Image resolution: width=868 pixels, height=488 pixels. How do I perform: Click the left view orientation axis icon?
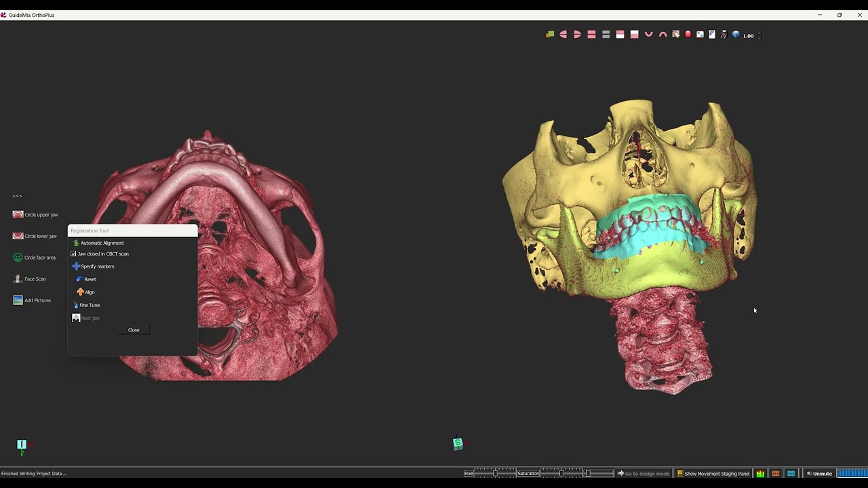23,445
